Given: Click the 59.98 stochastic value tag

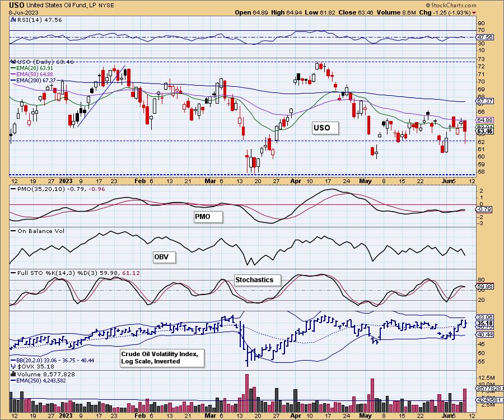Looking at the screenshot, I should pyautogui.click(x=485, y=286).
